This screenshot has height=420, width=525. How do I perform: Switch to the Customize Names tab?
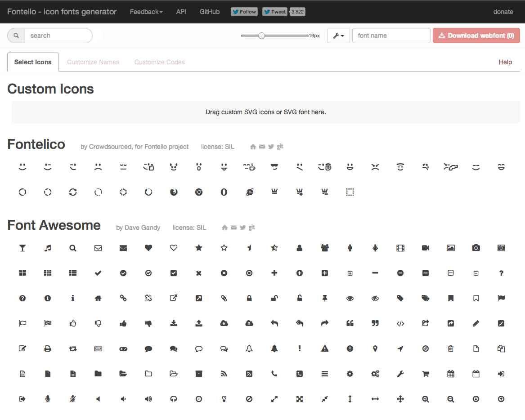pos(93,62)
